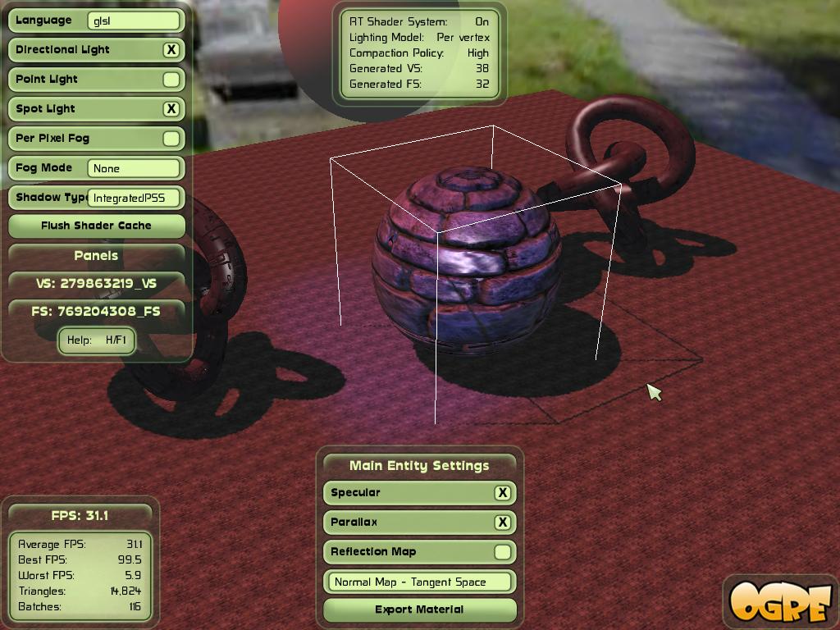840x630 pixels.
Task: Click the Main Entity Settings header
Action: tap(419, 466)
